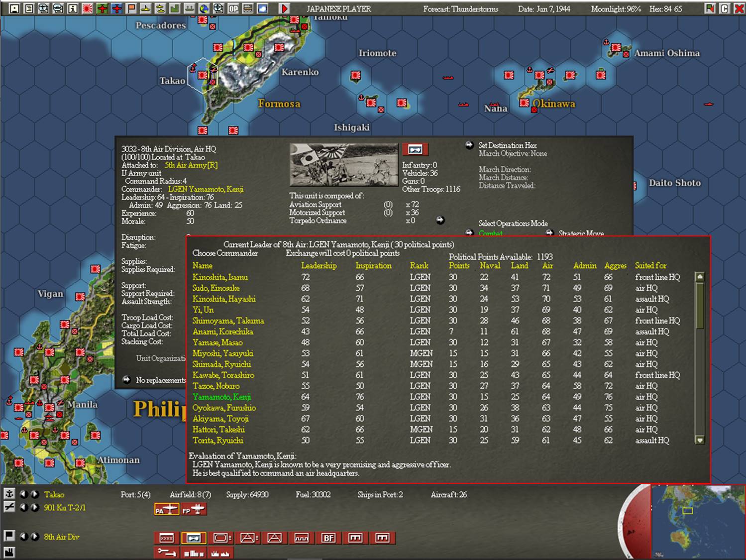Click commander link LGEN Yamamoto, Kenji

pyautogui.click(x=206, y=189)
